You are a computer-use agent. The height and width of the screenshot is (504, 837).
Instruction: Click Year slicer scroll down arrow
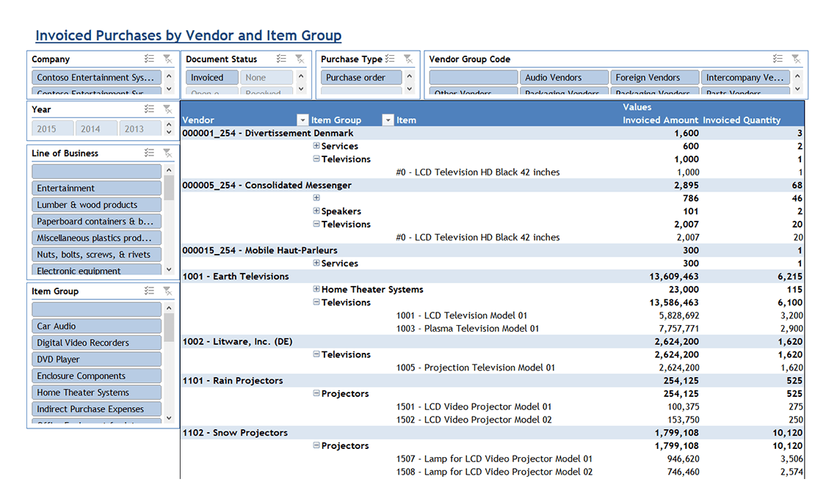coord(169,132)
